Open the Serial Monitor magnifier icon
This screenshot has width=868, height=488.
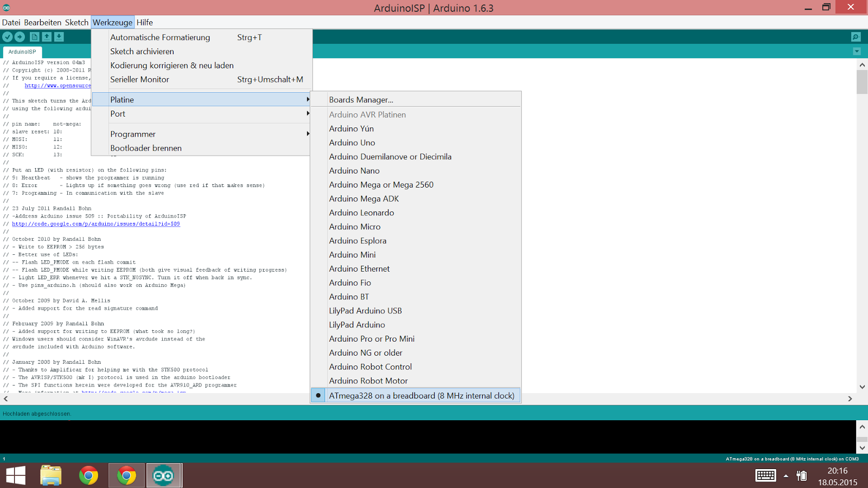click(856, 37)
